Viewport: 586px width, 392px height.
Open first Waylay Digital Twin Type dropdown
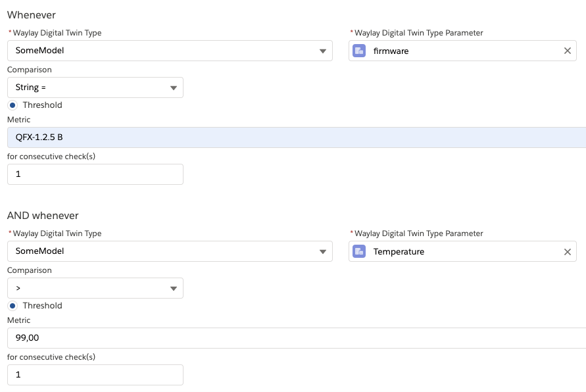pos(170,51)
